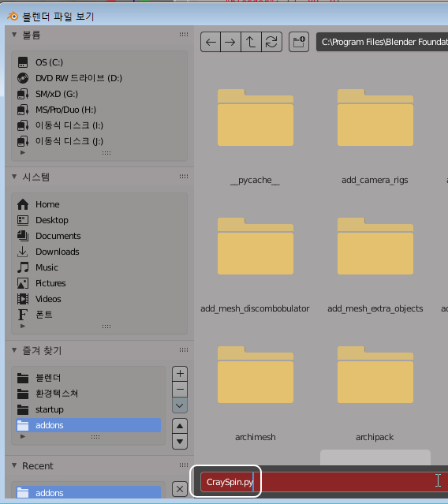The height and width of the screenshot is (504, 448).
Task: Go back to previous folder
Action: 211,42
